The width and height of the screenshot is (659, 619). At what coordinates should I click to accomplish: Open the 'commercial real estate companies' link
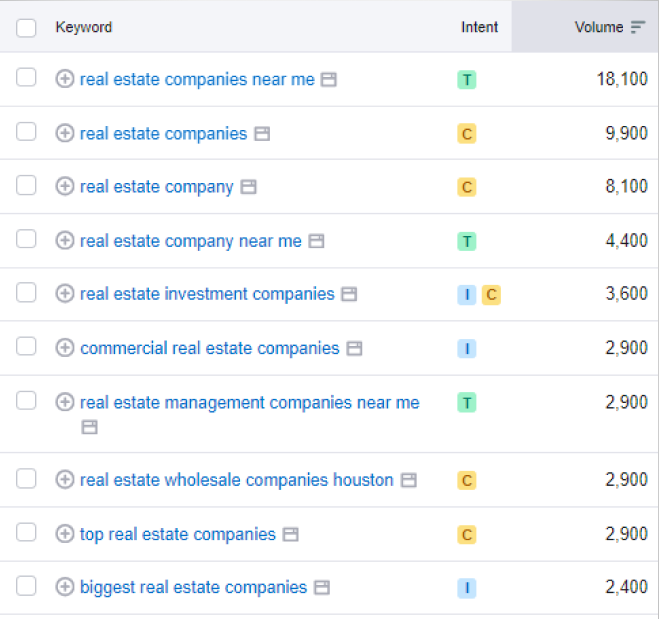[209, 348]
